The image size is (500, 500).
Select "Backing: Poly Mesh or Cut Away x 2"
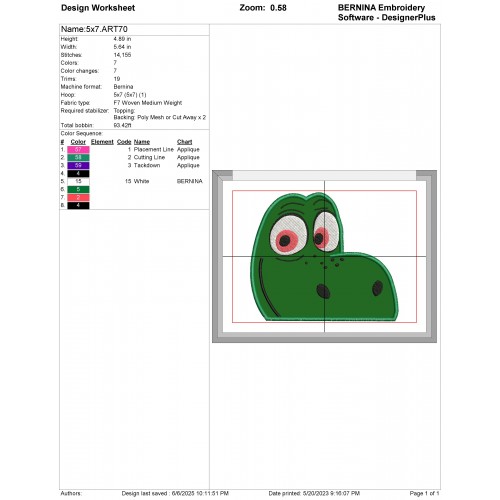click(x=160, y=118)
